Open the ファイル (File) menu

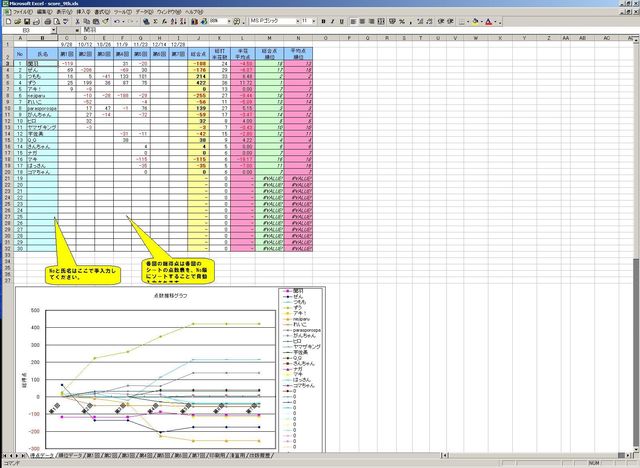(18, 12)
